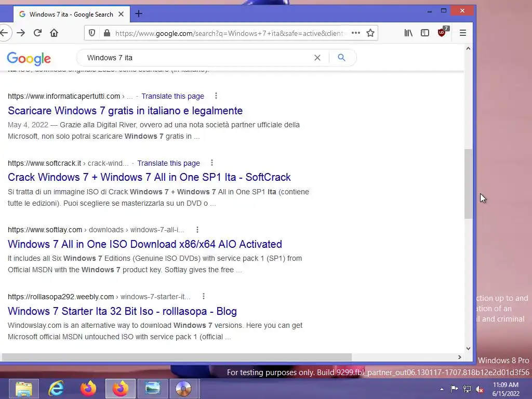The image size is (532, 399).
Task: Open the Firefox hamburger menu
Action: point(463,33)
